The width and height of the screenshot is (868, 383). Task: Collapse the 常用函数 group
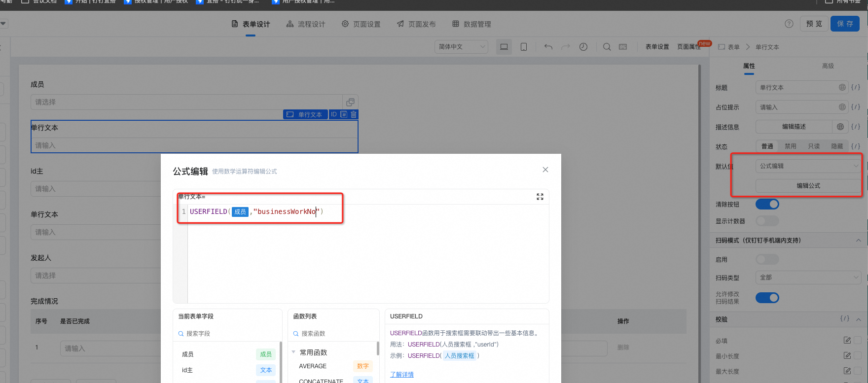293,352
